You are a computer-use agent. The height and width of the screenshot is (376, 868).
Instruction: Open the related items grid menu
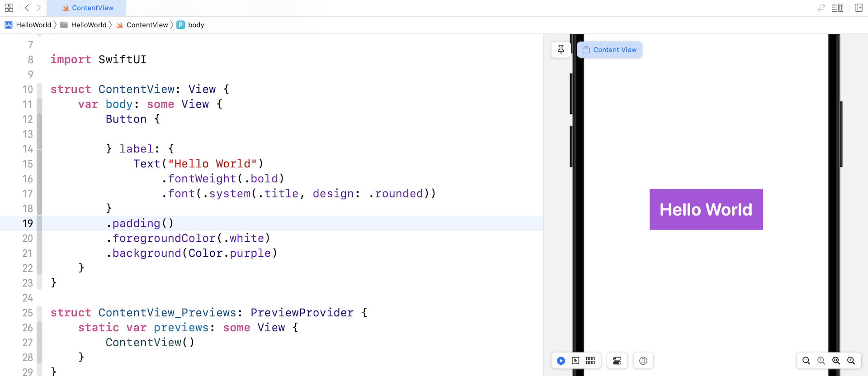(9, 8)
